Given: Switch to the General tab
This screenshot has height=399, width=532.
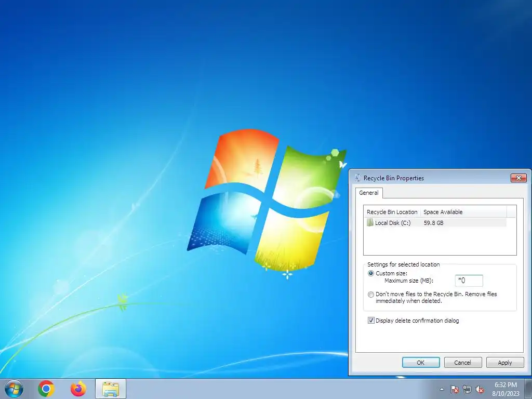Looking at the screenshot, I should [369, 193].
